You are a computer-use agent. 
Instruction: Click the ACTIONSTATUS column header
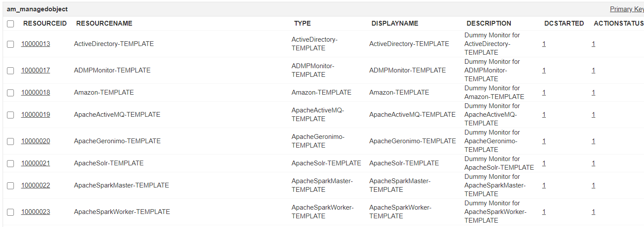point(619,23)
